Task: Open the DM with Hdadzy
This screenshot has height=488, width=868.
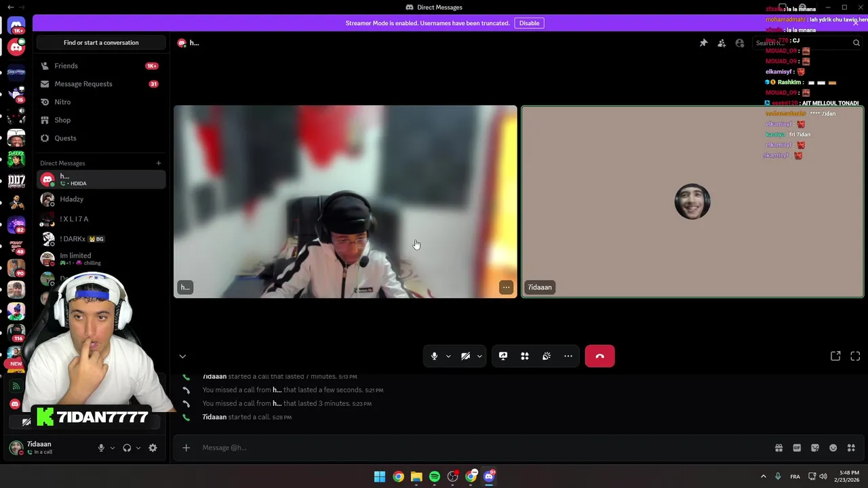Action: (100, 199)
